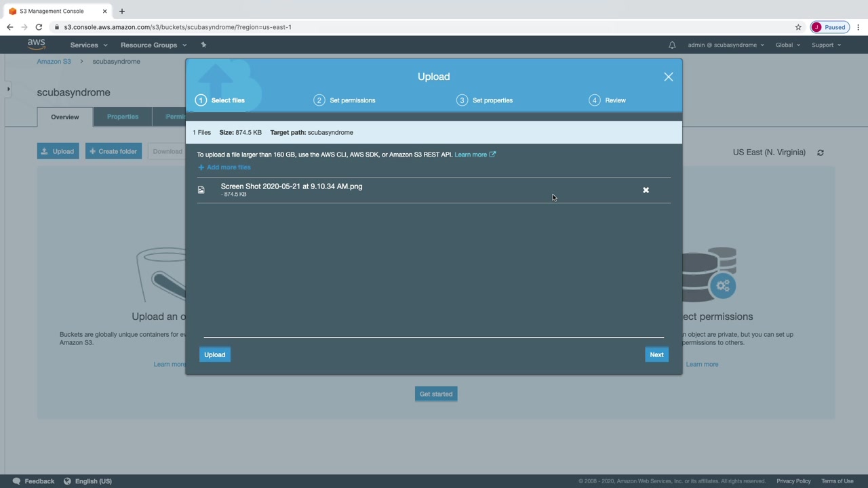Screen dimensions: 868x488
Task: Open the Support dropdown menu
Action: point(826,45)
